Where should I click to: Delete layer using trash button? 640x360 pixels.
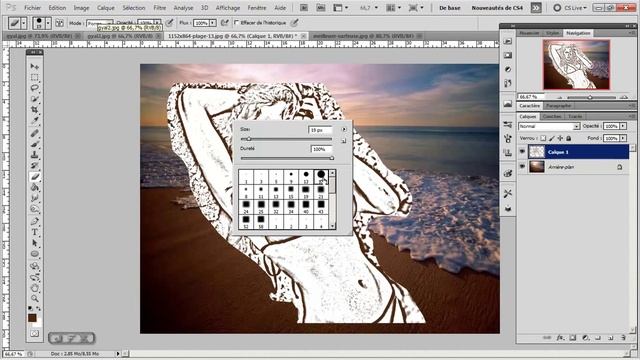623,338
